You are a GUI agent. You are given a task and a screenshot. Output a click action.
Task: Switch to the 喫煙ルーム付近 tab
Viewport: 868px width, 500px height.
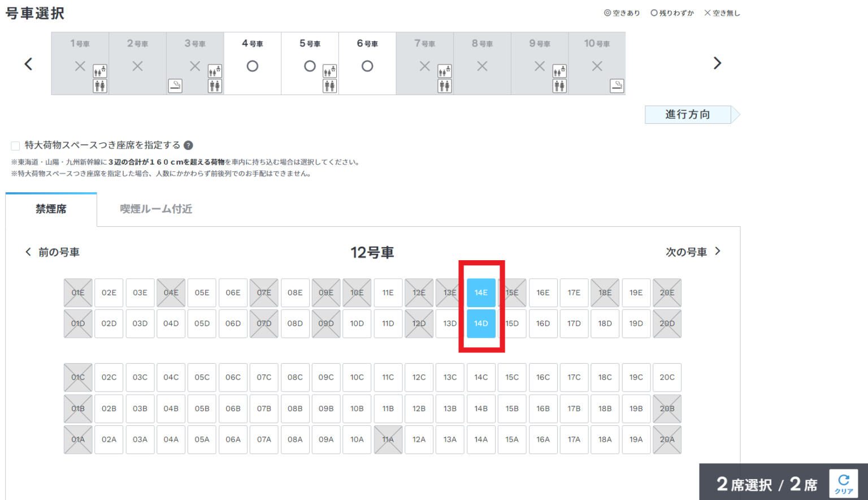156,209
